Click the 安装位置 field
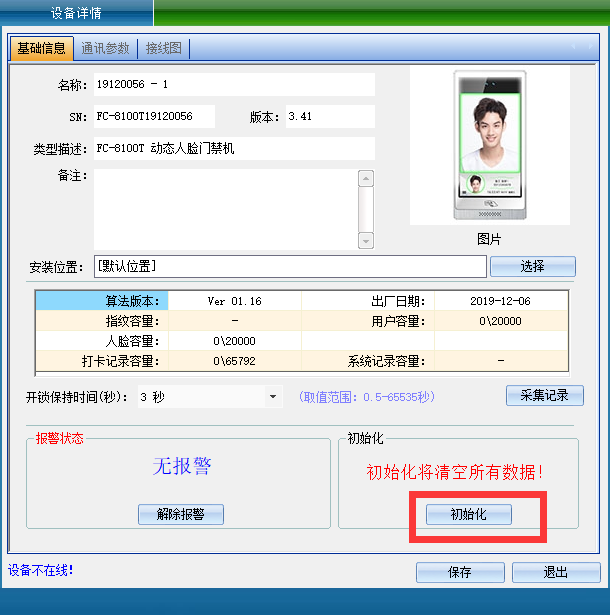The width and height of the screenshot is (610, 615). click(x=289, y=266)
